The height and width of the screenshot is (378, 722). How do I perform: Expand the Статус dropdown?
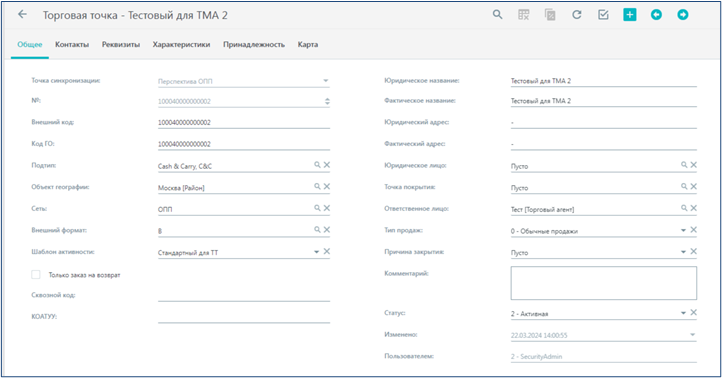click(683, 313)
